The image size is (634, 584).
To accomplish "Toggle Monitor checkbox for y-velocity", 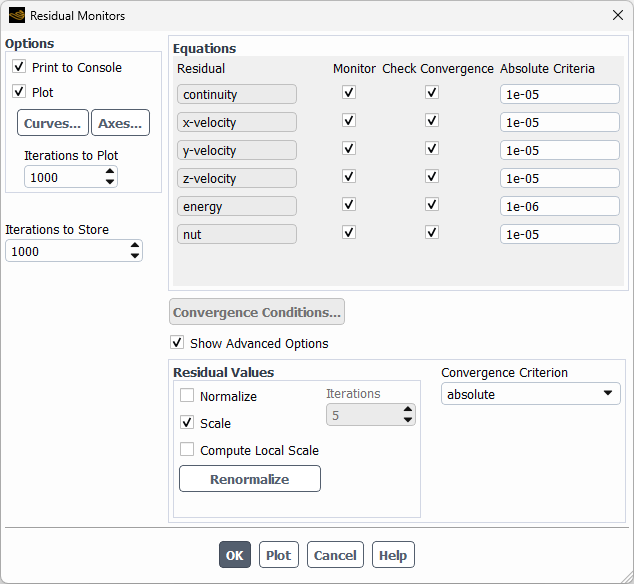I will 349,148.
